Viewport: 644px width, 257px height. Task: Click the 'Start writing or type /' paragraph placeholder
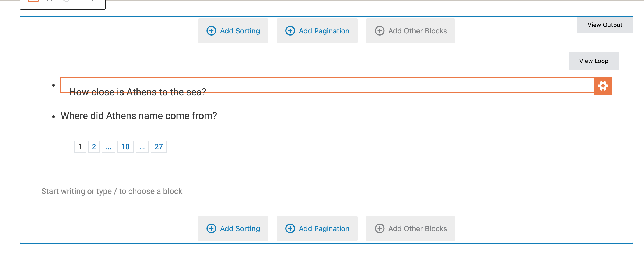(112, 191)
